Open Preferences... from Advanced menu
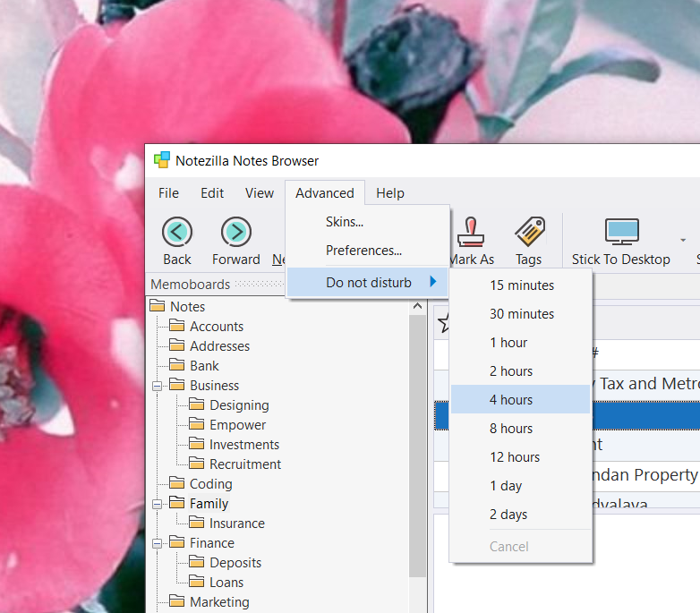The image size is (700, 613). click(368, 251)
